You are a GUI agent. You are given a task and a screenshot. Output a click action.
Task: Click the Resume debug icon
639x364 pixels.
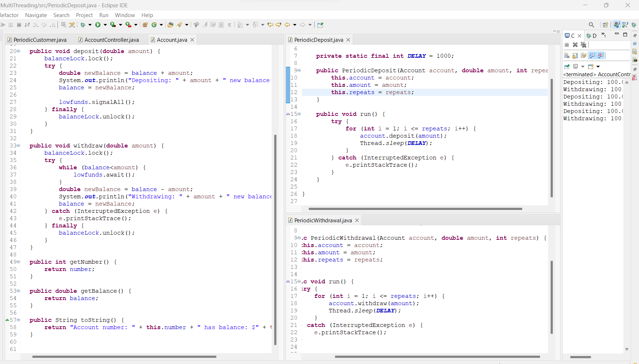tap(3, 25)
